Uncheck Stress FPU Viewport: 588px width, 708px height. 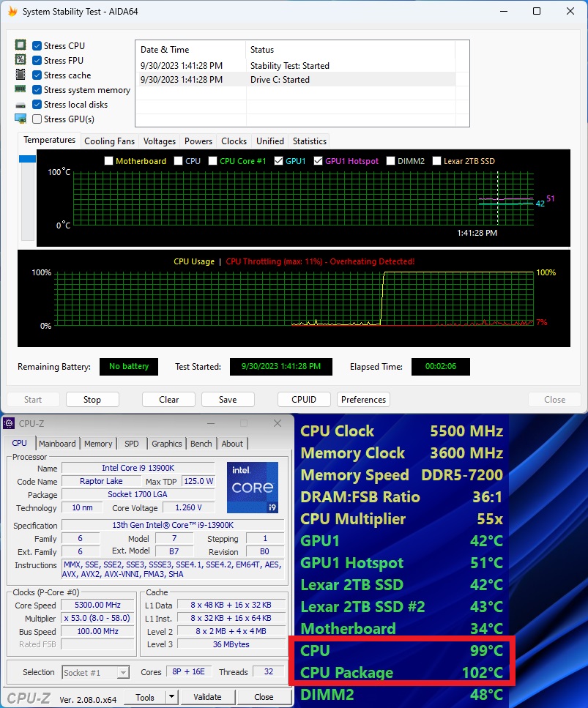[x=37, y=61]
